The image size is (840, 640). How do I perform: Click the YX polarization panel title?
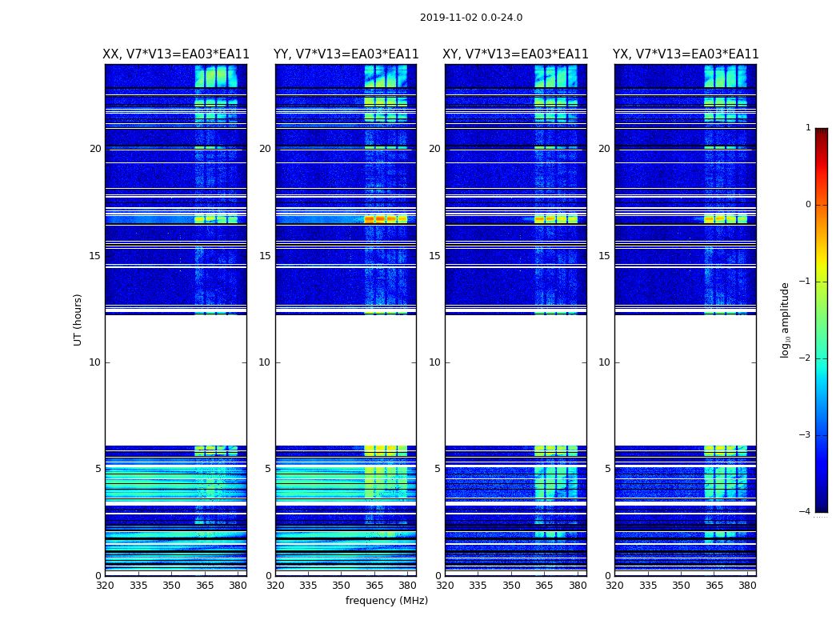[x=686, y=54]
